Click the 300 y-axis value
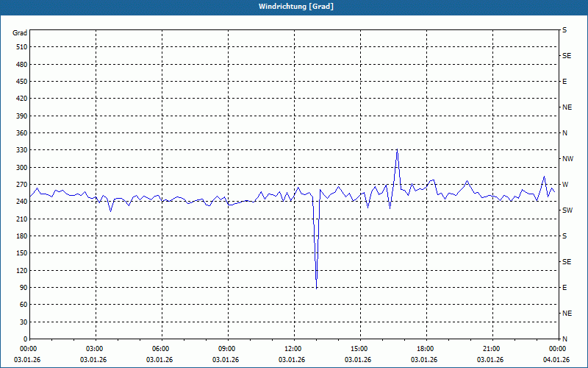Image resolution: width=588 pixels, height=368 pixels. pyautogui.click(x=22, y=168)
